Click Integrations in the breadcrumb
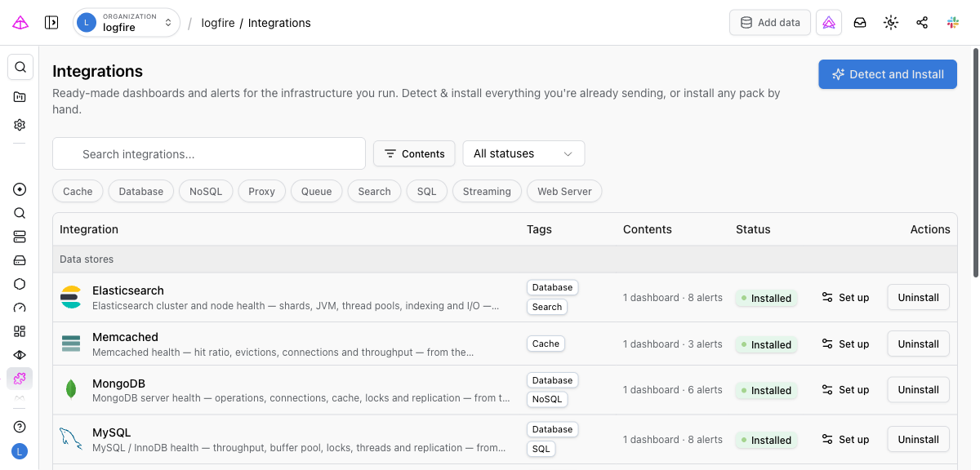The width and height of the screenshot is (980, 470). 279,23
